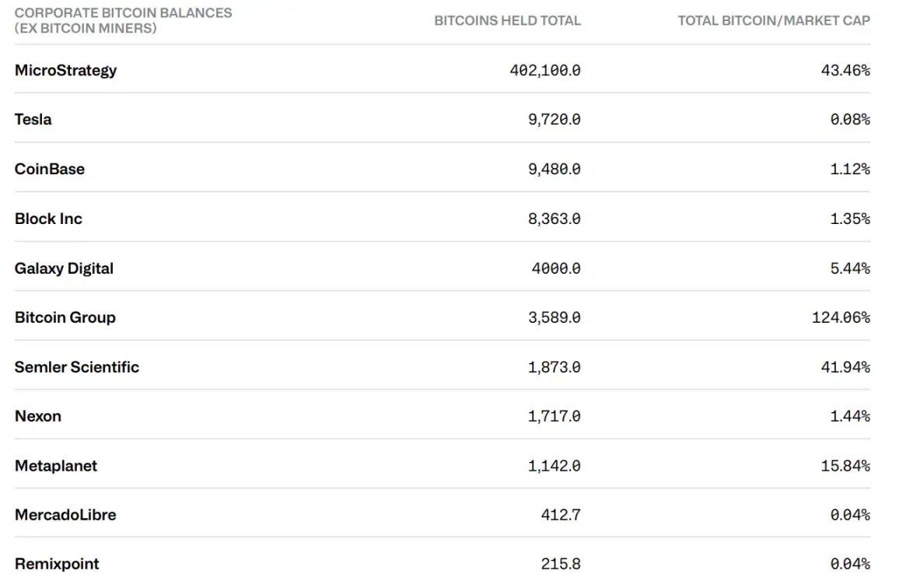Click Semler Scientific in the list
Screen dimensions: 899x588
[77, 367]
